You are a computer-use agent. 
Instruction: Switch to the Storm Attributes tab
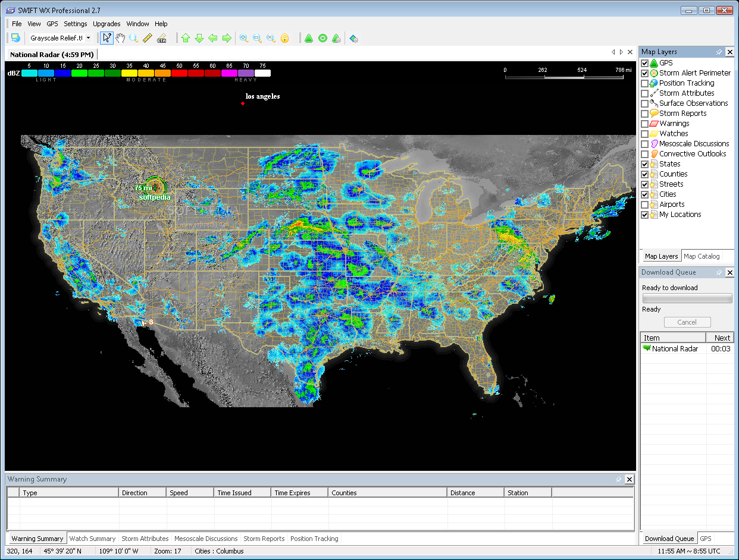tap(145, 539)
